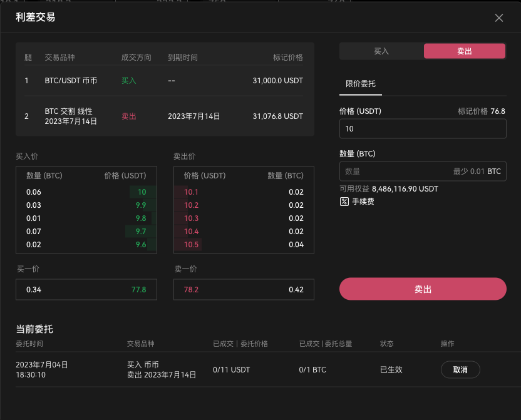Click 买一价 best bid 77.8

(x=138, y=290)
